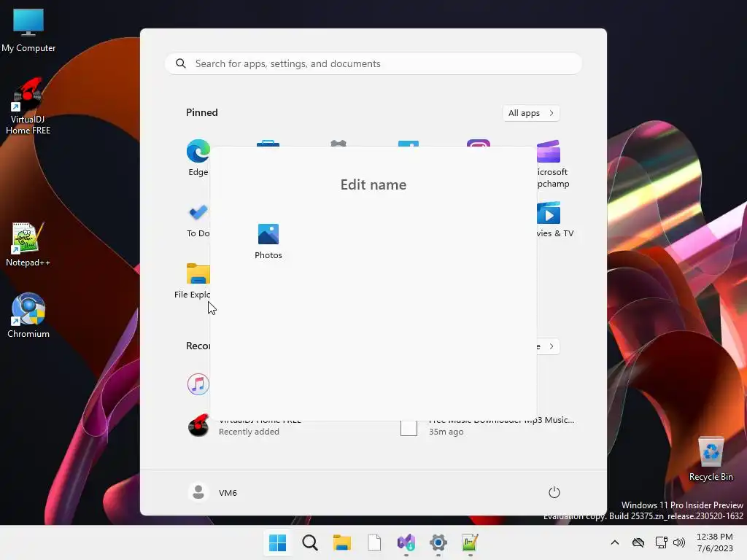Open the recommended file from 35m ago

(487, 426)
